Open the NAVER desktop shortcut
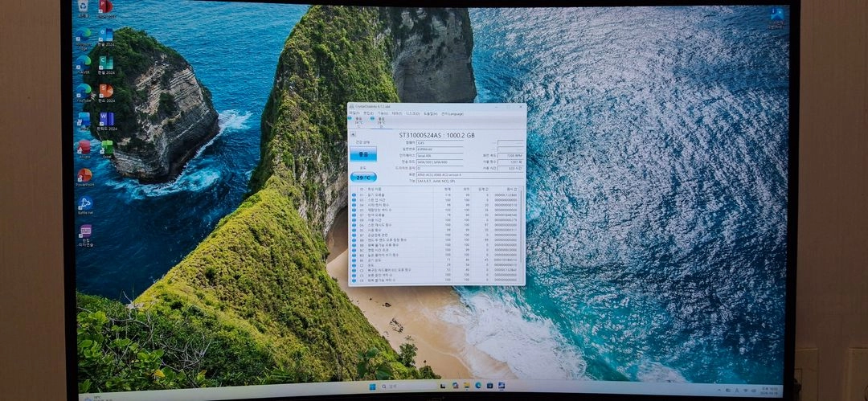Screen dimensions: 868x401 84,63
